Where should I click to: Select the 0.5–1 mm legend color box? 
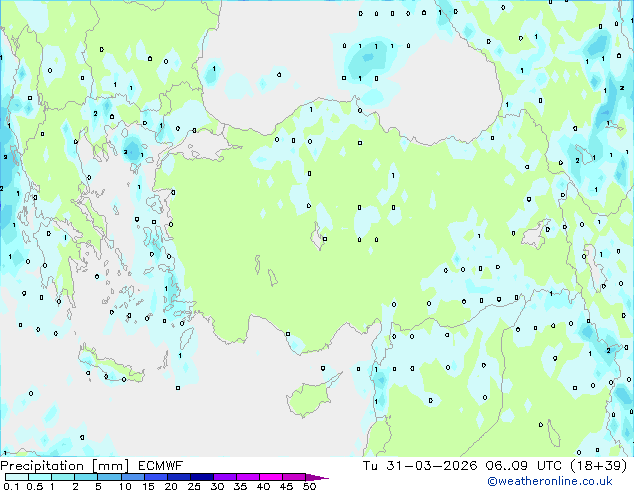(x=40, y=477)
